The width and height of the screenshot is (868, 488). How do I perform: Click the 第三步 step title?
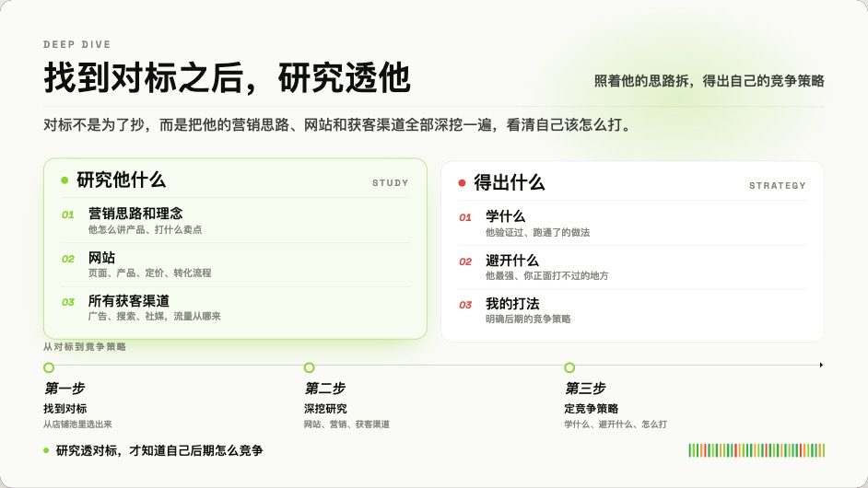click(585, 389)
